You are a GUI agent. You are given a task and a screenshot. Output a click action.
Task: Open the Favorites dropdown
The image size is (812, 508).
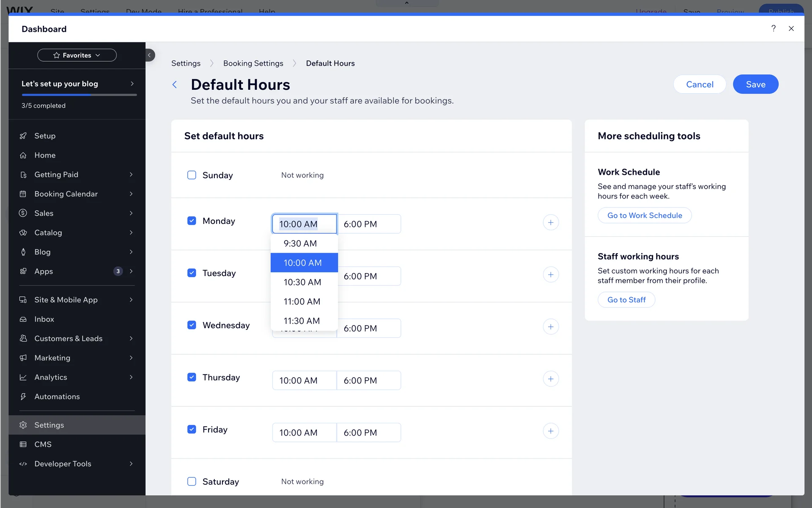click(x=77, y=55)
